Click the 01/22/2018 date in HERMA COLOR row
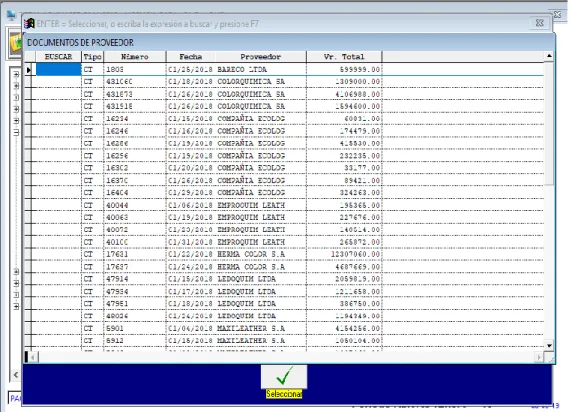 190,254
